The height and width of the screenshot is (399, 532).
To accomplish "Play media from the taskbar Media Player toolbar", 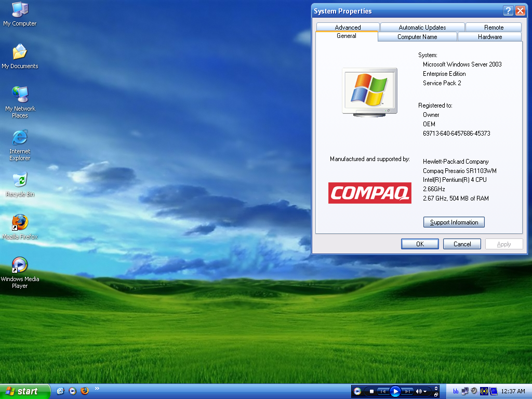I will 395,392.
